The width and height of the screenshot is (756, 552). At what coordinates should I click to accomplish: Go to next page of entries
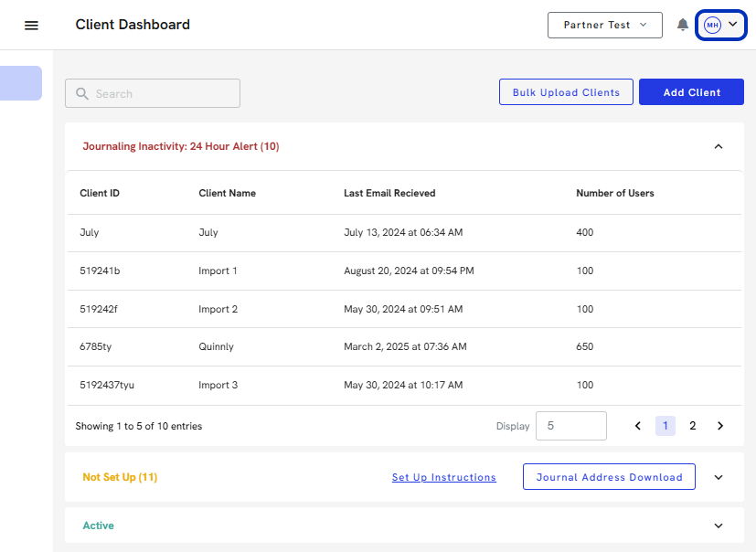720,426
